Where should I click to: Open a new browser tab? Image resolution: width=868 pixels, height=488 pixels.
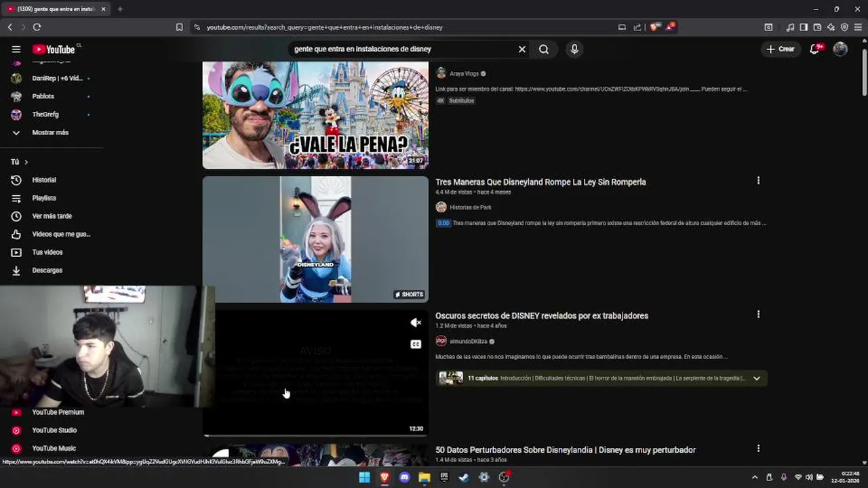pos(120,9)
